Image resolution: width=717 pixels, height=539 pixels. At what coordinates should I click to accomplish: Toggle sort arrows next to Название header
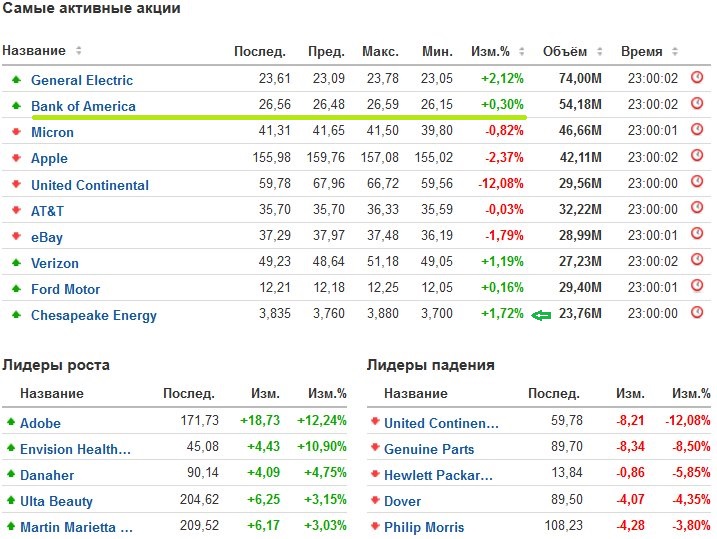click(x=79, y=51)
